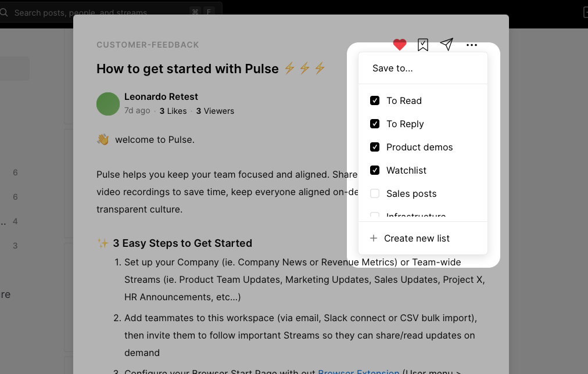The height and width of the screenshot is (374, 588).
Task: Click the plus icon beside Create new list
Action: pyautogui.click(x=374, y=238)
